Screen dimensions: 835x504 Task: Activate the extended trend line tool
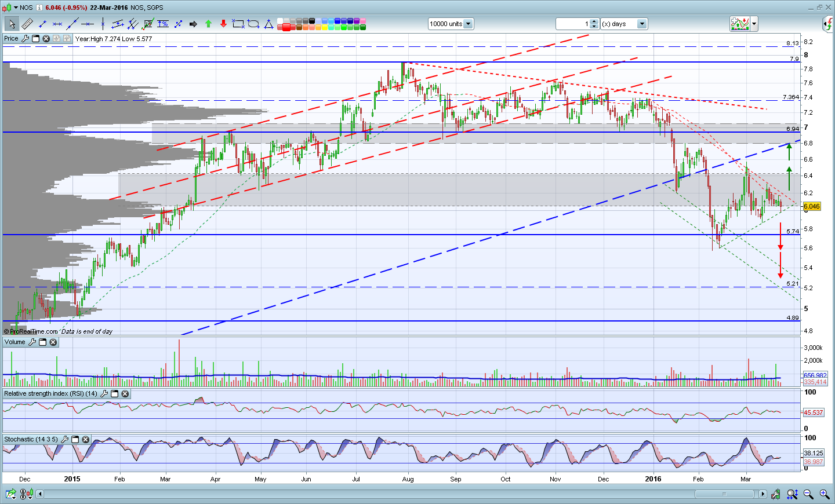click(x=72, y=24)
